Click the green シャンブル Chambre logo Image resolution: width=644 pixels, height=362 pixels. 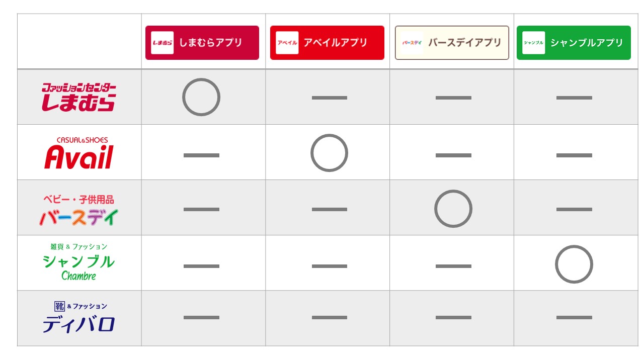(x=79, y=261)
